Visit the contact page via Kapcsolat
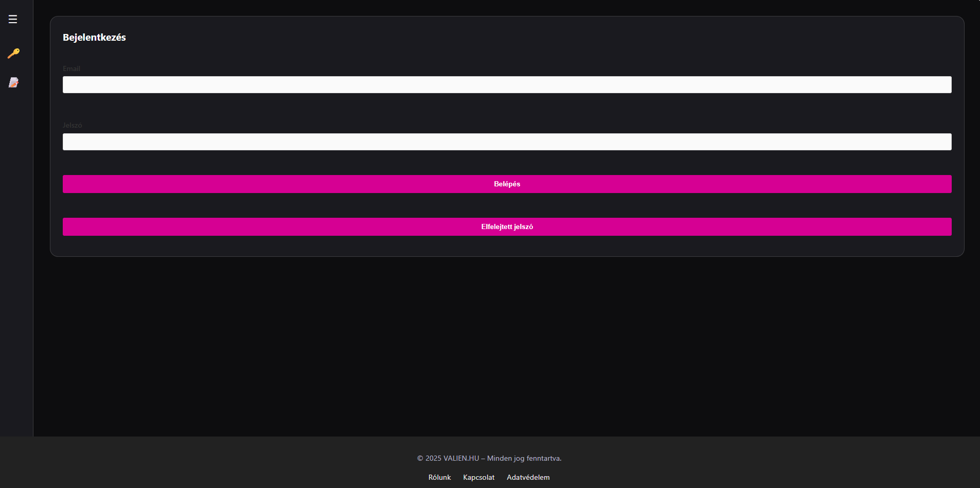Viewport: 980px width, 488px height. pyautogui.click(x=478, y=478)
